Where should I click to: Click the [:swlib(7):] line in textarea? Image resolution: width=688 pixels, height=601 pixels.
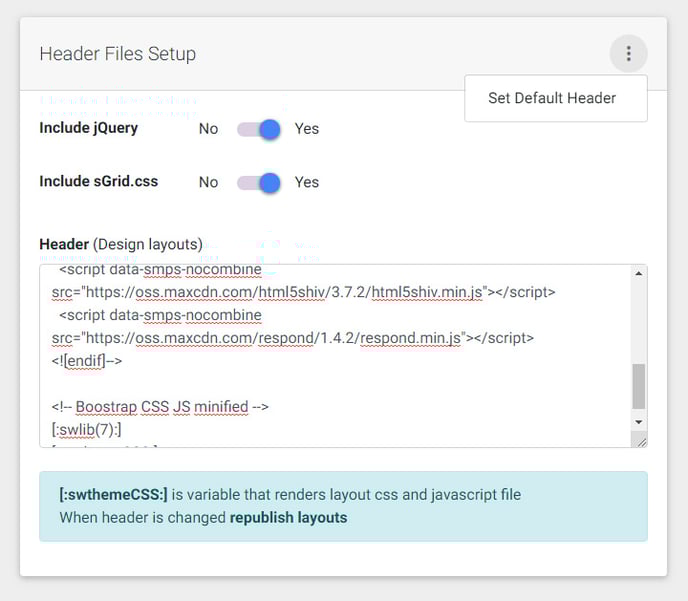click(x=86, y=430)
